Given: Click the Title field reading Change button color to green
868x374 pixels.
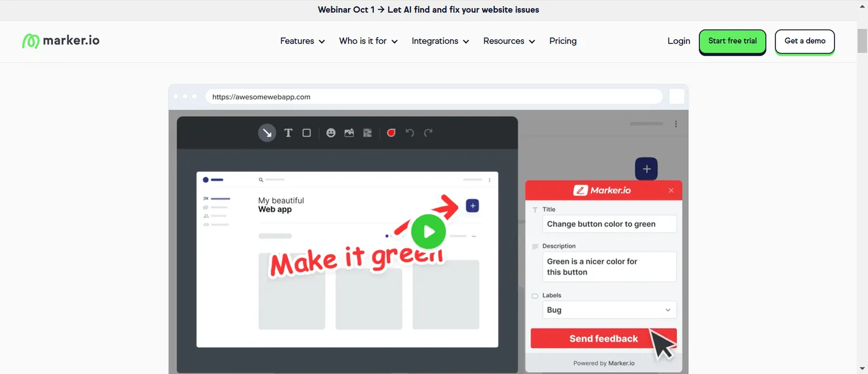Looking at the screenshot, I should (609, 224).
